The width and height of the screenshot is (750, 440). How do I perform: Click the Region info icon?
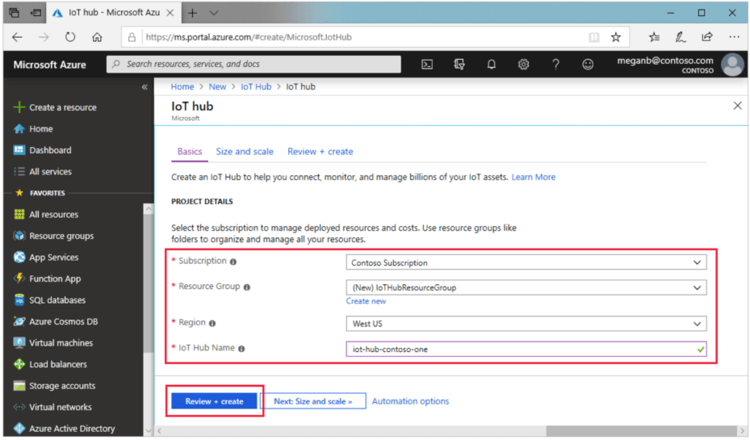click(x=212, y=323)
